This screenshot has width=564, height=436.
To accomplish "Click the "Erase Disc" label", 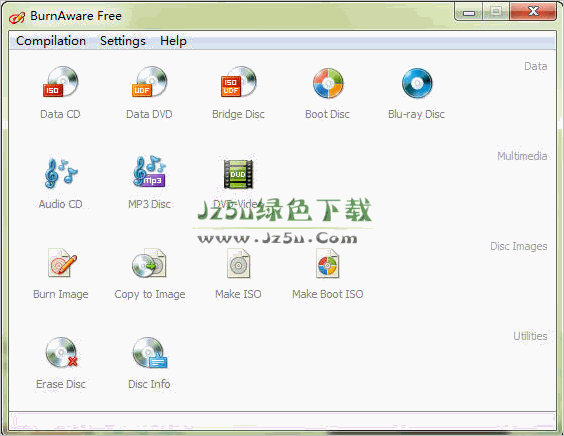I will tap(61, 384).
